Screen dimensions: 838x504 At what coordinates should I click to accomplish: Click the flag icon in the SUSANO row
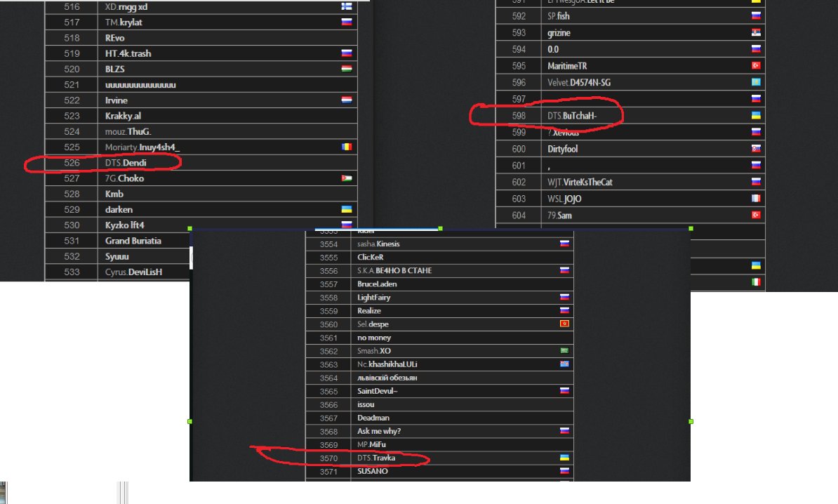(564, 471)
